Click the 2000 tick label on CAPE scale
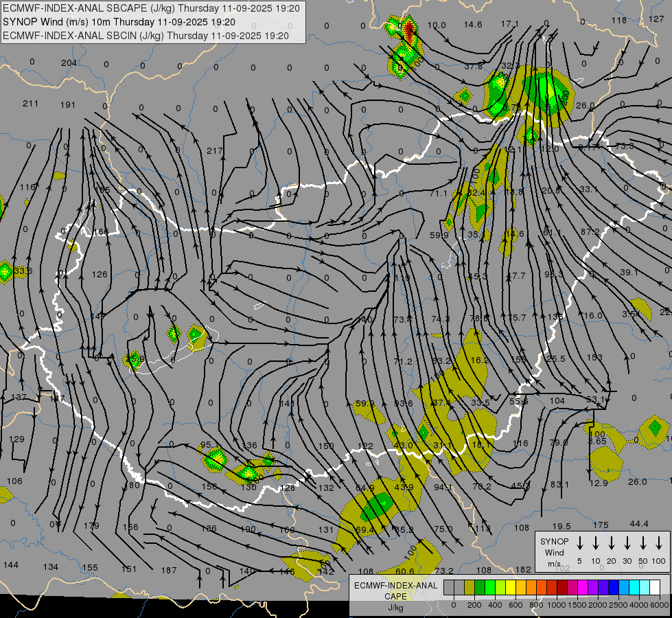 point(597,605)
